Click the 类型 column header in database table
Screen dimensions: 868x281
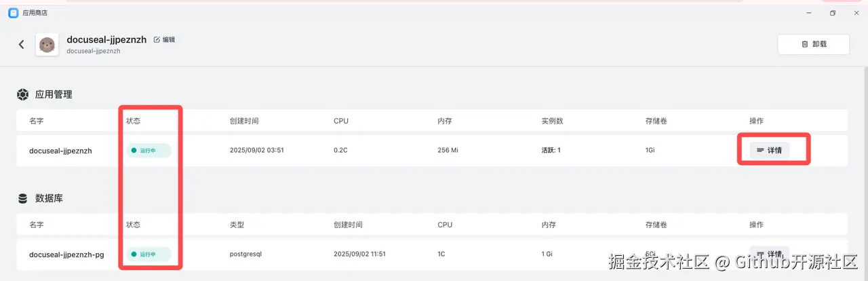pyautogui.click(x=237, y=224)
